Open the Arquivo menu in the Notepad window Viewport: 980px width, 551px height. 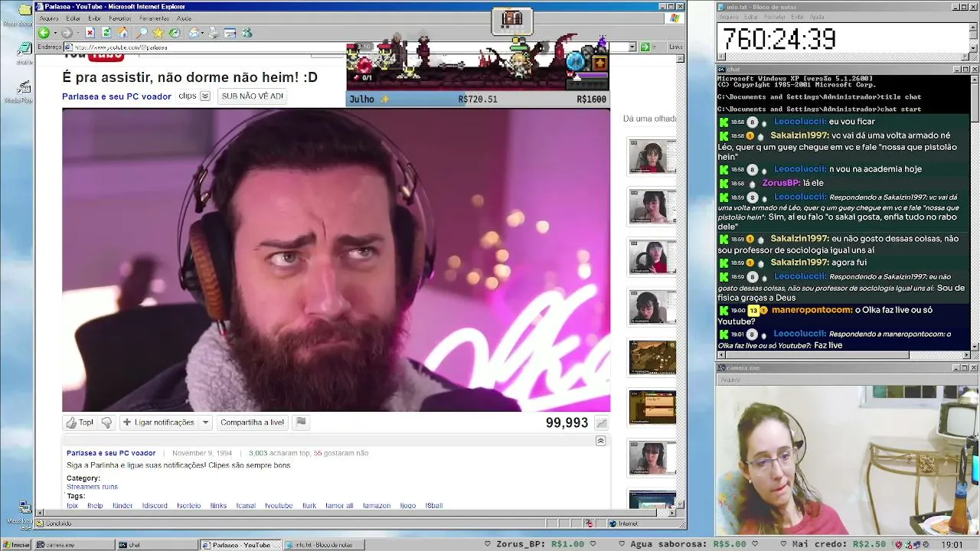[729, 16]
